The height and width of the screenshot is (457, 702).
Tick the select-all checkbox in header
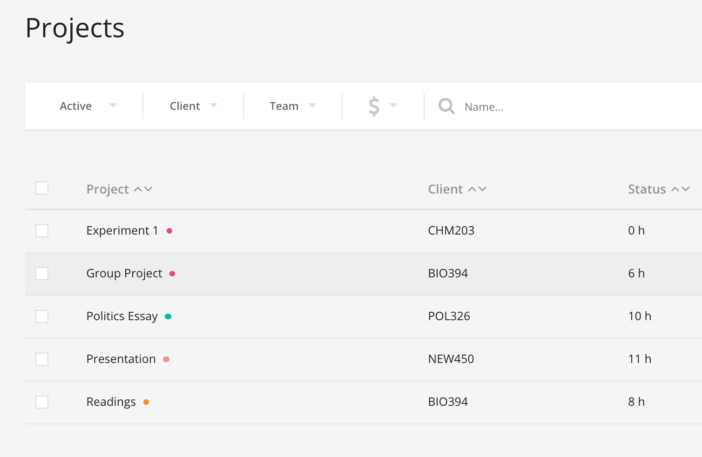(42, 188)
